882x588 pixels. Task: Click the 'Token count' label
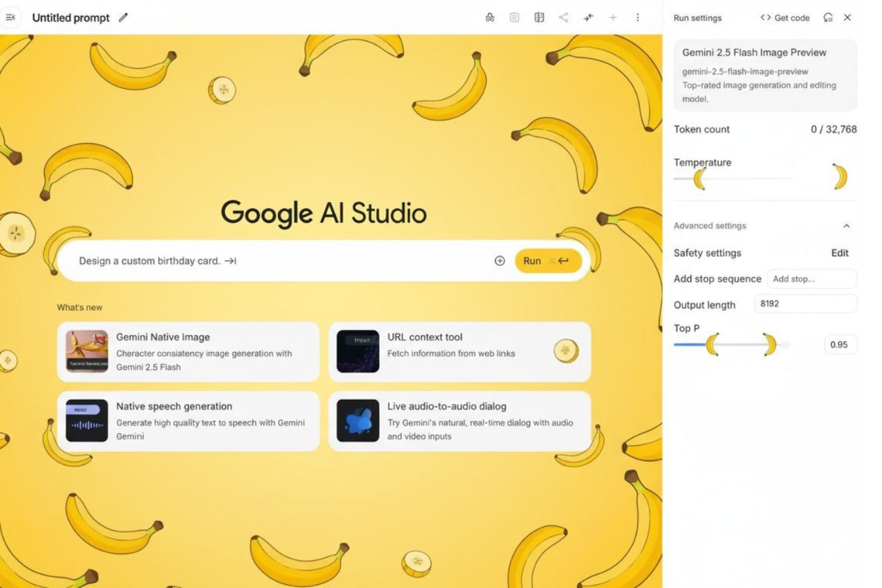(702, 129)
